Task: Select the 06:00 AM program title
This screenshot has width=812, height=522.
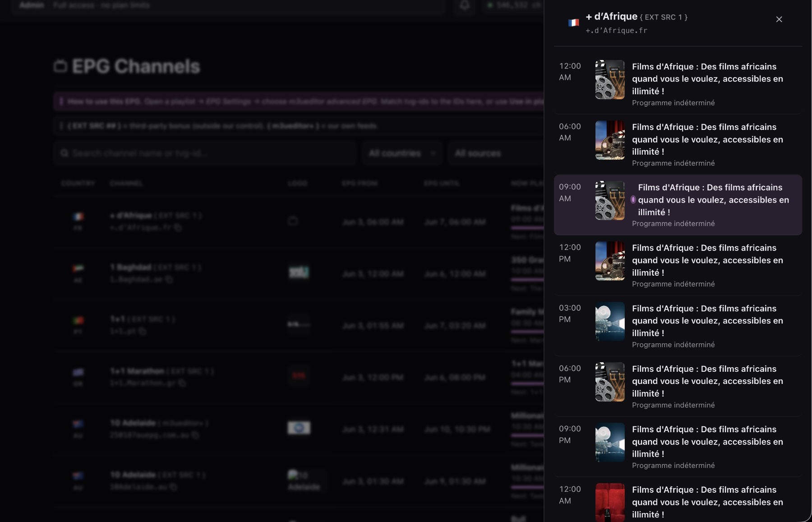Action: (707, 139)
